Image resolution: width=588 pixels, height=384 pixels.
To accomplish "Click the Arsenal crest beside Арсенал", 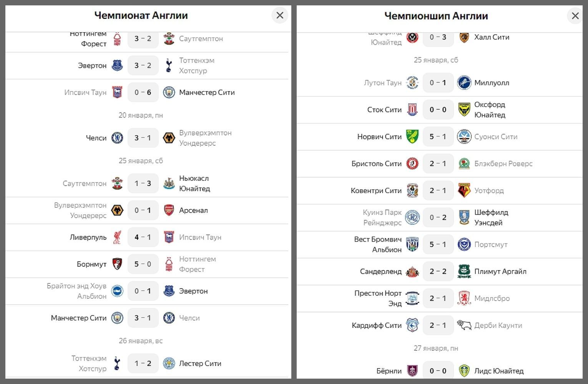I will point(169,210).
